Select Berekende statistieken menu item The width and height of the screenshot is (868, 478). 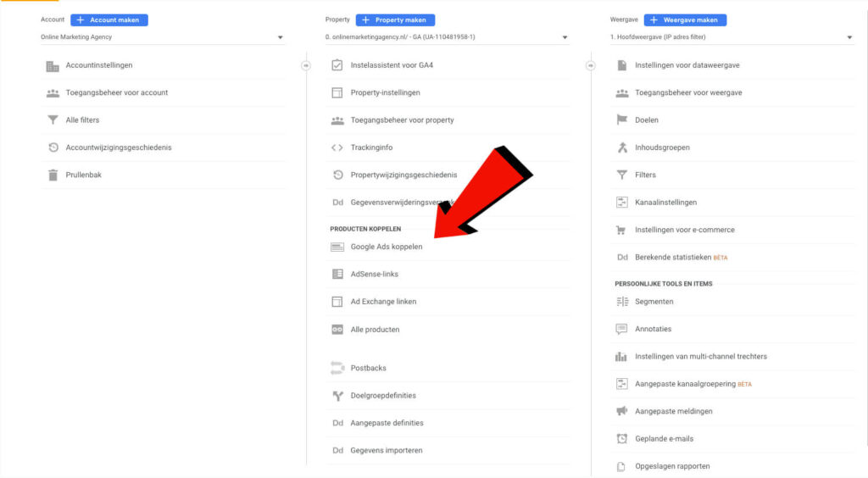pyautogui.click(x=673, y=258)
